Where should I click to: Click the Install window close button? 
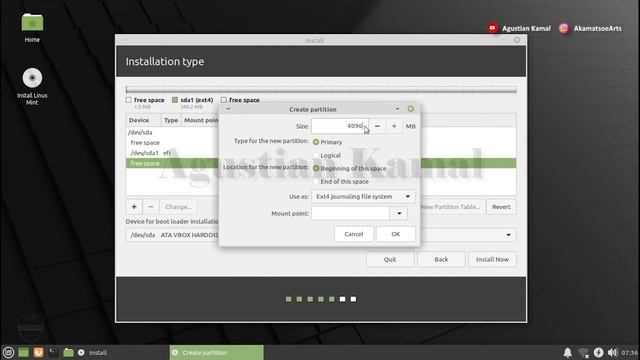[517, 40]
